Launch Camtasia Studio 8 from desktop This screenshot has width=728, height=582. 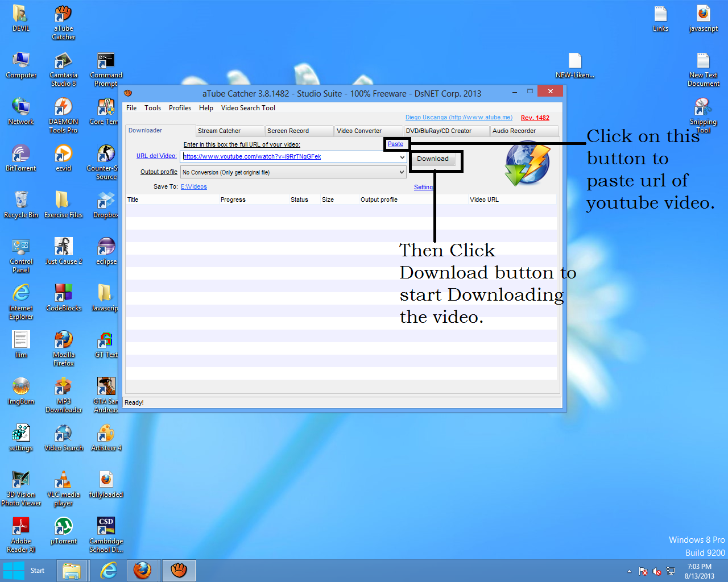click(63, 69)
